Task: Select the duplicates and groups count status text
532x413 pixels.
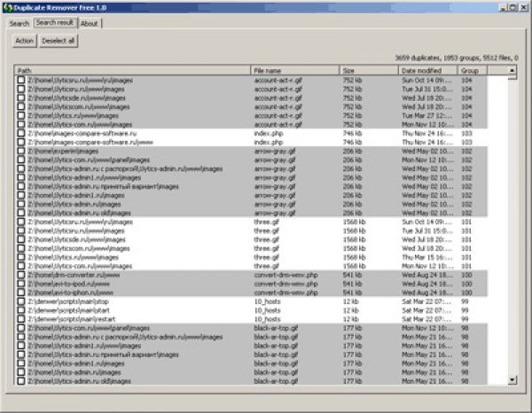Action: tap(457, 58)
